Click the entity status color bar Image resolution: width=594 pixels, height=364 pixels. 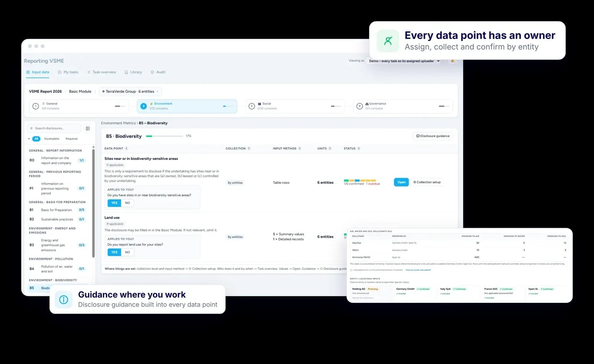point(360,180)
